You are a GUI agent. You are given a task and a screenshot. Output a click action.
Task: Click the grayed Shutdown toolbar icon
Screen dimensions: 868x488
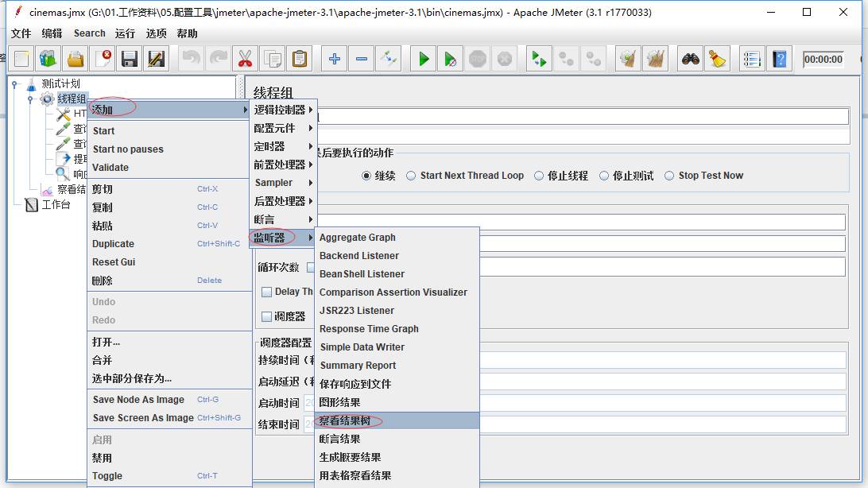(505, 59)
